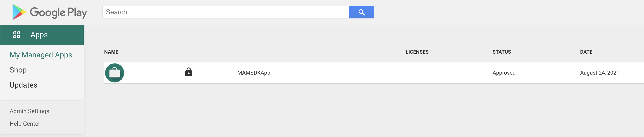This screenshot has width=644, height=137.
Task: Click the Approved status of MAMSDKApp
Action: point(504,73)
